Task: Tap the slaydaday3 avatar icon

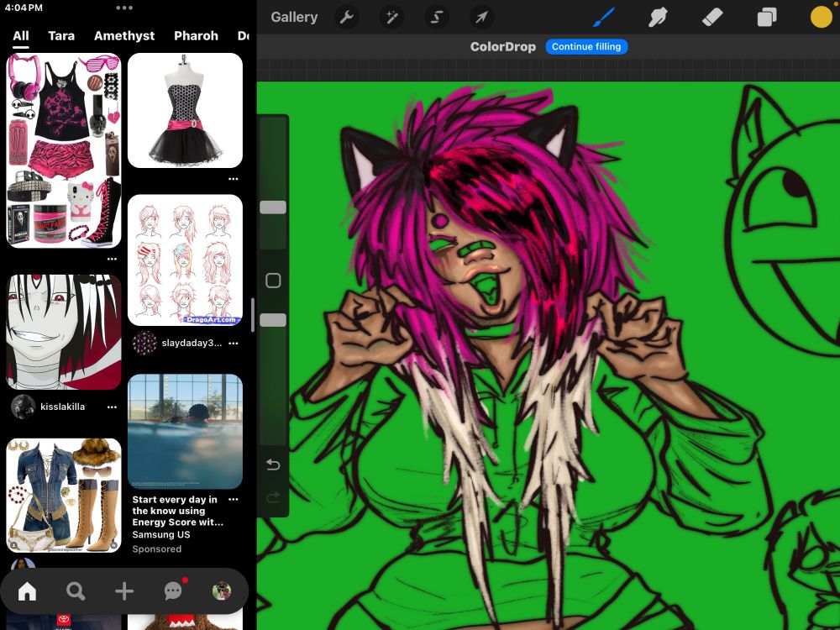Action: tap(144, 343)
